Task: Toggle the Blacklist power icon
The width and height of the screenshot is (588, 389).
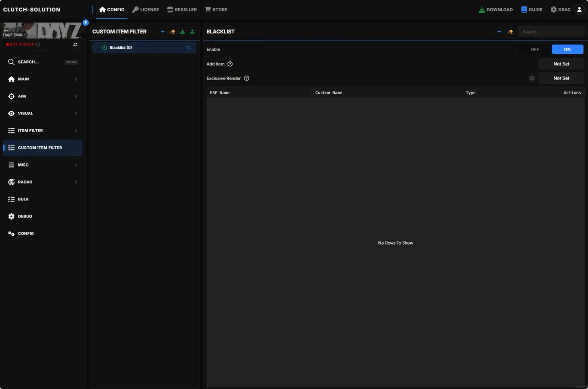Action: click(104, 48)
